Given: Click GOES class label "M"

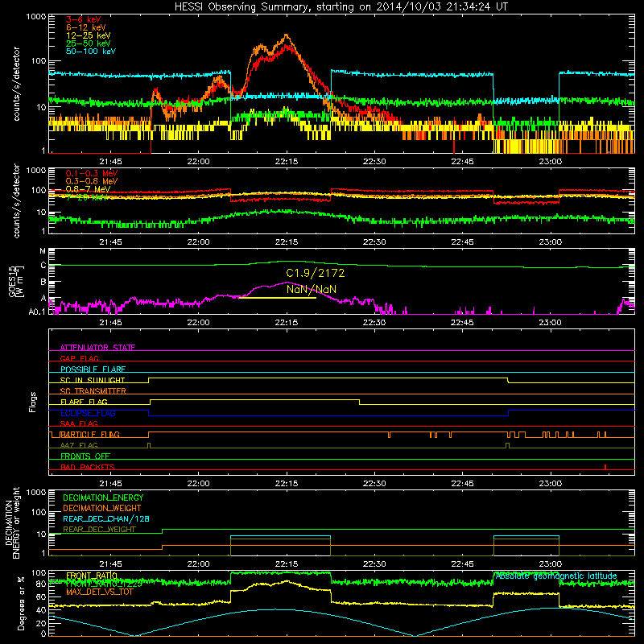Looking at the screenshot, I should point(43,251).
